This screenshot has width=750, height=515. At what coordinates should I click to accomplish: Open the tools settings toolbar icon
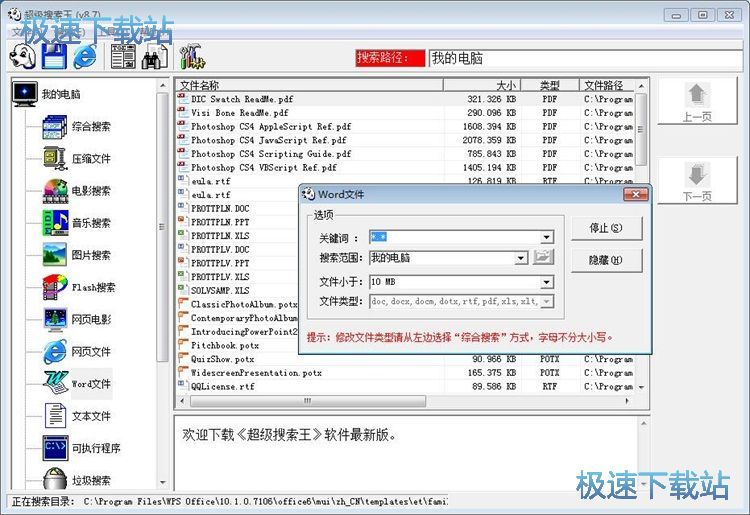(x=192, y=56)
